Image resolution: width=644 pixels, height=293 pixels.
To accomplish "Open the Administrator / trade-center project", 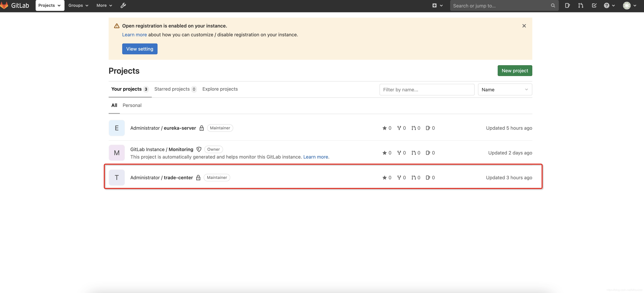I will tap(161, 178).
